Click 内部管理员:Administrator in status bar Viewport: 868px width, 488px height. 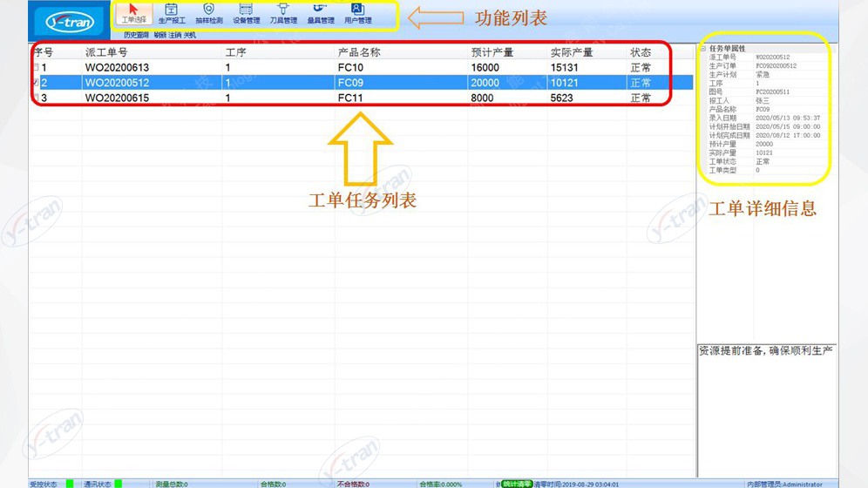(784, 485)
